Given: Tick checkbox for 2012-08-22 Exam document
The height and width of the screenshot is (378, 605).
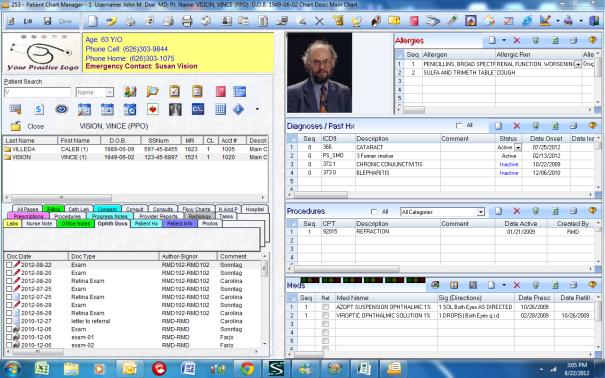Looking at the screenshot, I should coord(9,265).
